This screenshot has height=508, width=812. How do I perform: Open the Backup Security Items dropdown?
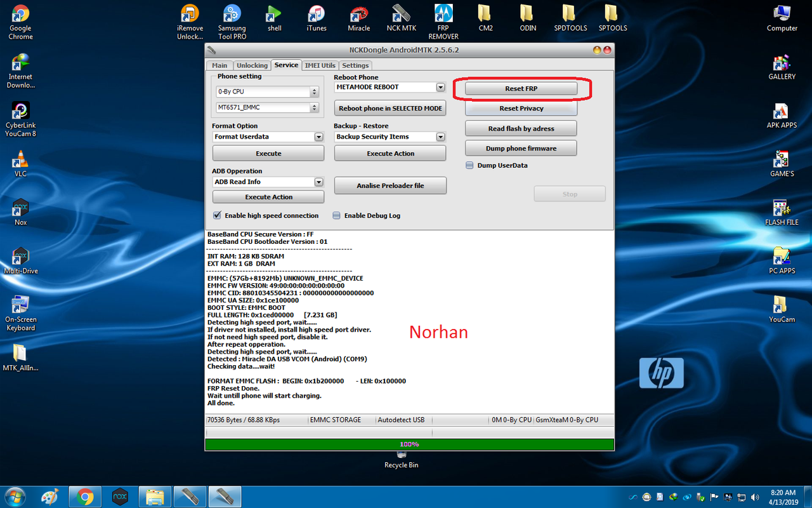(441, 137)
